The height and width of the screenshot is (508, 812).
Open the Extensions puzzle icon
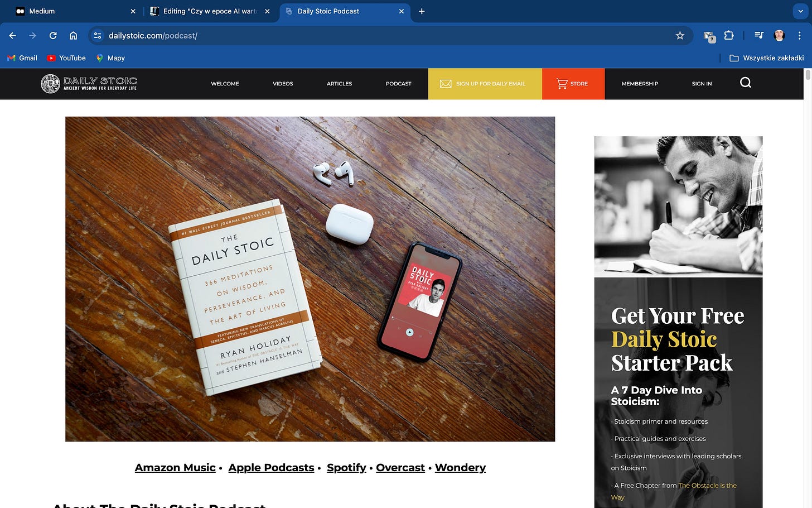point(729,36)
